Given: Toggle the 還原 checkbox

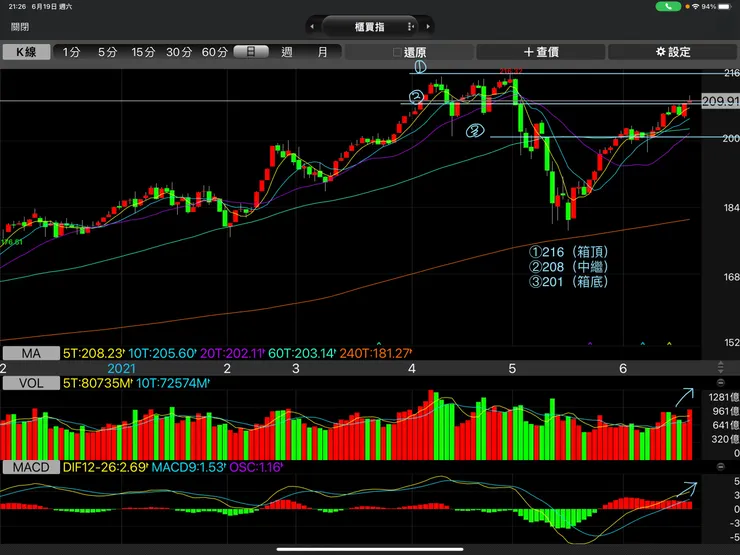Looking at the screenshot, I should click(397, 52).
